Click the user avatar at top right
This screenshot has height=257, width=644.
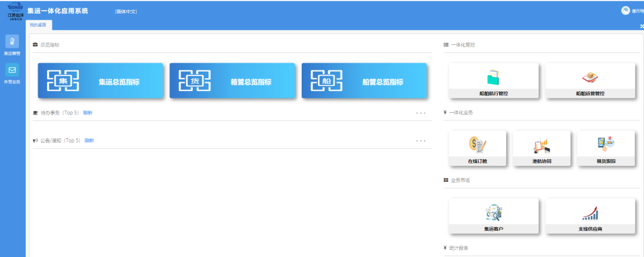pos(626,10)
